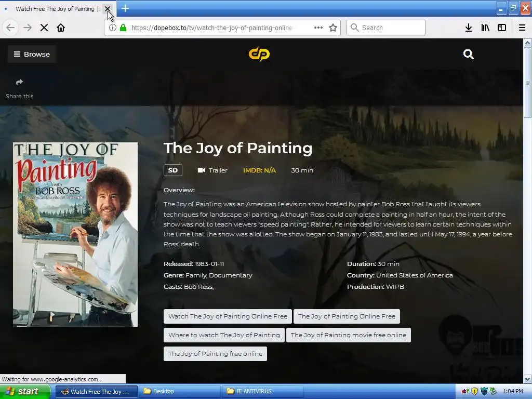Click the green secure padlock icon

click(124, 28)
